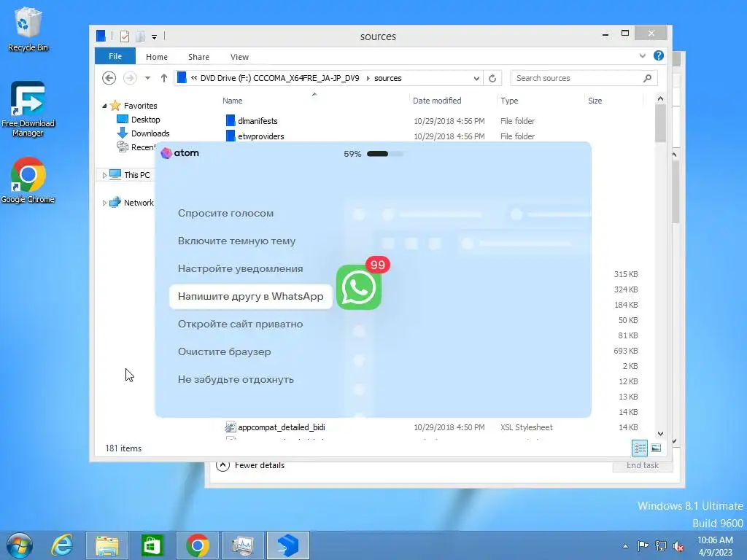Click the sources scrollbar down arrow
This screenshot has width=747, height=560.
pos(660,433)
